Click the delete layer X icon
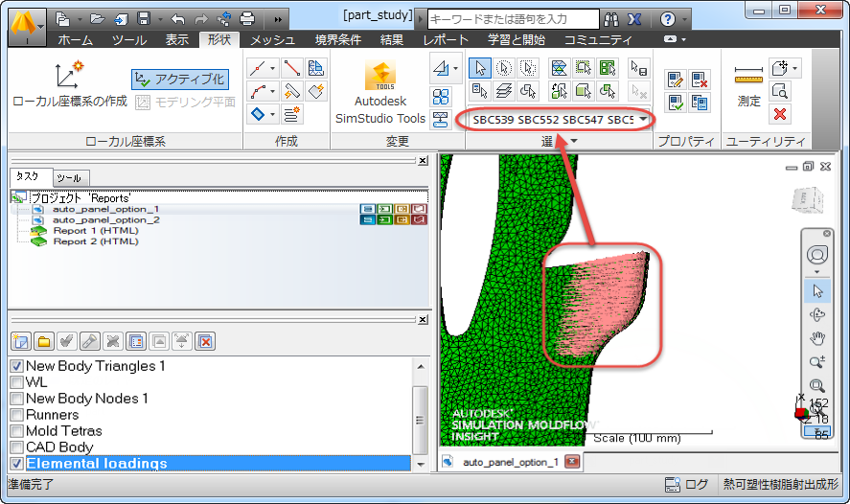This screenshot has height=504, width=850. click(x=113, y=341)
